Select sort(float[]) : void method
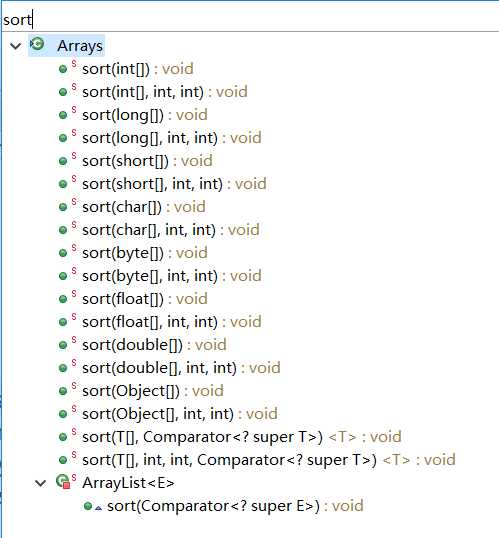This screenshot has height=538, width=499. (145, 299)
